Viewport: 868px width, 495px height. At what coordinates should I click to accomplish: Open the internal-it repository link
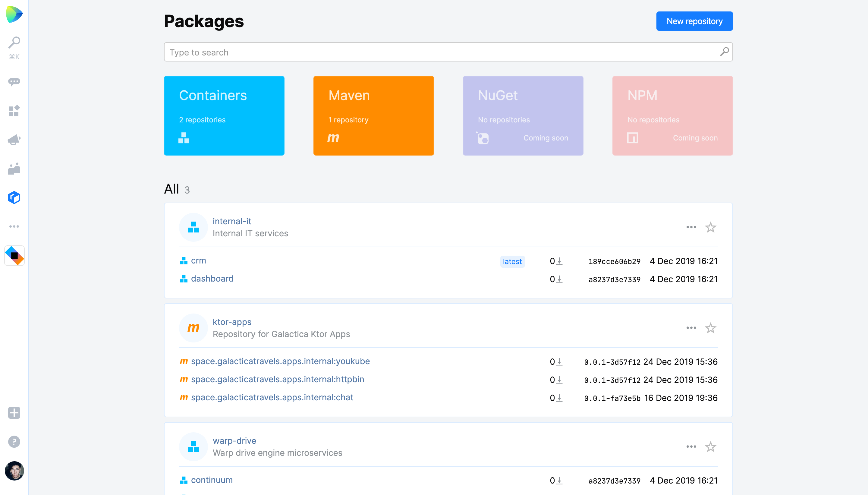point(232,221)
